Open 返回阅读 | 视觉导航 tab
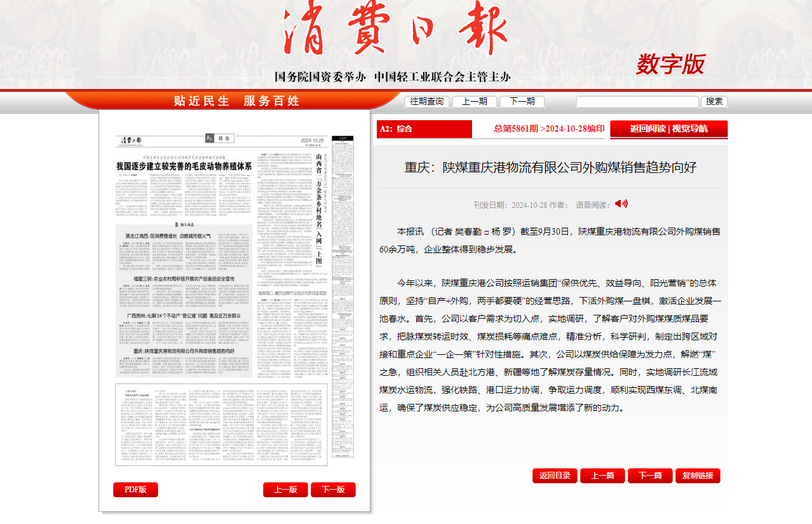This screenshot has height=524, width=812. coord(668,129)
